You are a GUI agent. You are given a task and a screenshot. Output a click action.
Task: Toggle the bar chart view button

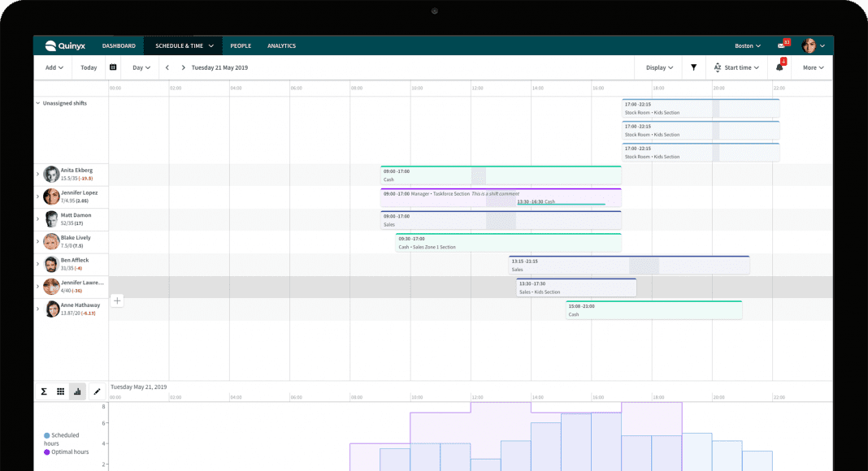77,391
